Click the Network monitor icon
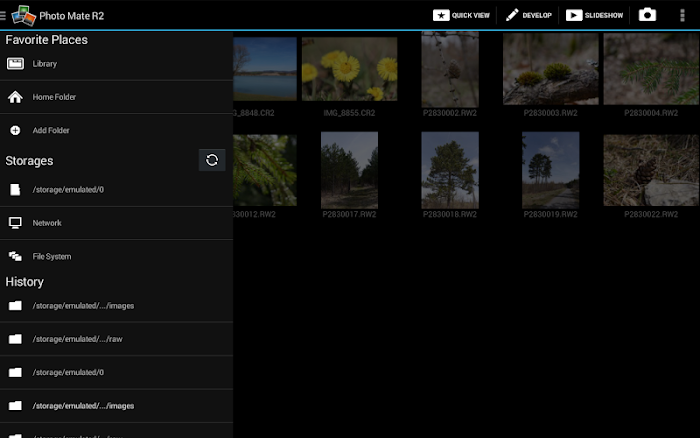Image resolution: width=700 pixels, height=438 pixels. (15, 223)
